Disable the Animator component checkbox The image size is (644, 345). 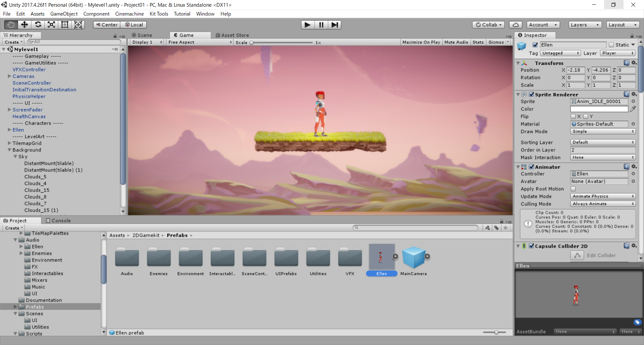[531, 167]
